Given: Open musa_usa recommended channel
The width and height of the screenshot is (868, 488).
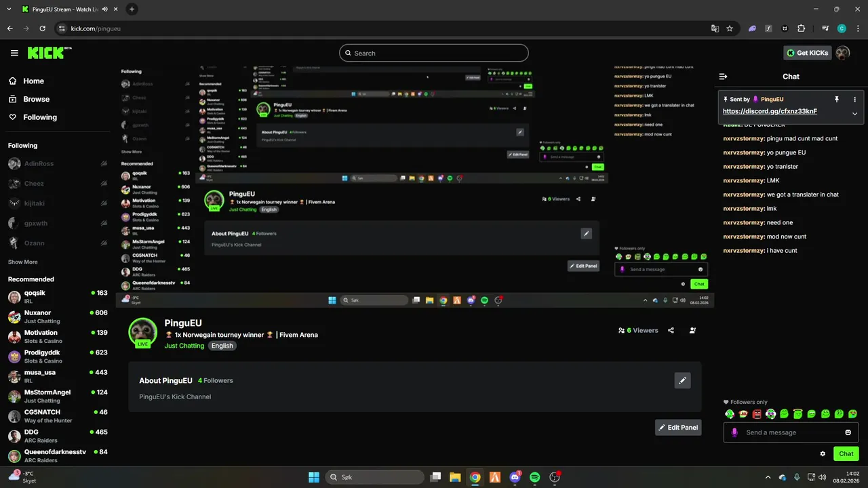Looking at the screenshot, I should (57, 376).
